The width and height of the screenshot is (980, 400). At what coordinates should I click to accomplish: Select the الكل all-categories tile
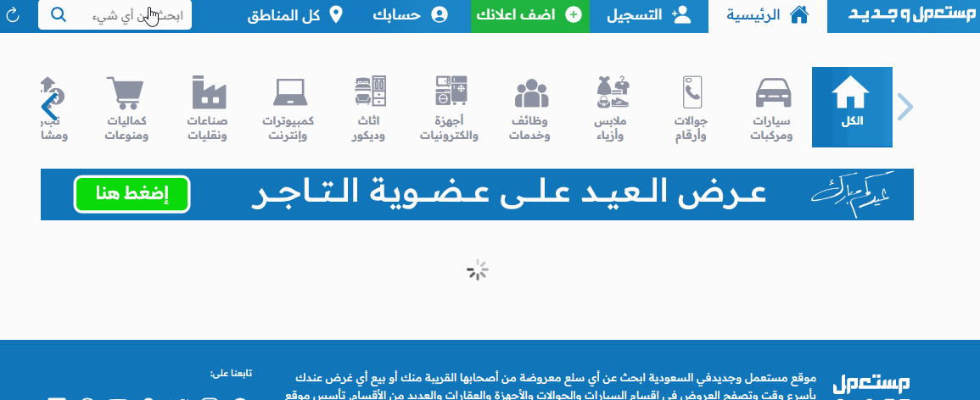tap(852, 108)
